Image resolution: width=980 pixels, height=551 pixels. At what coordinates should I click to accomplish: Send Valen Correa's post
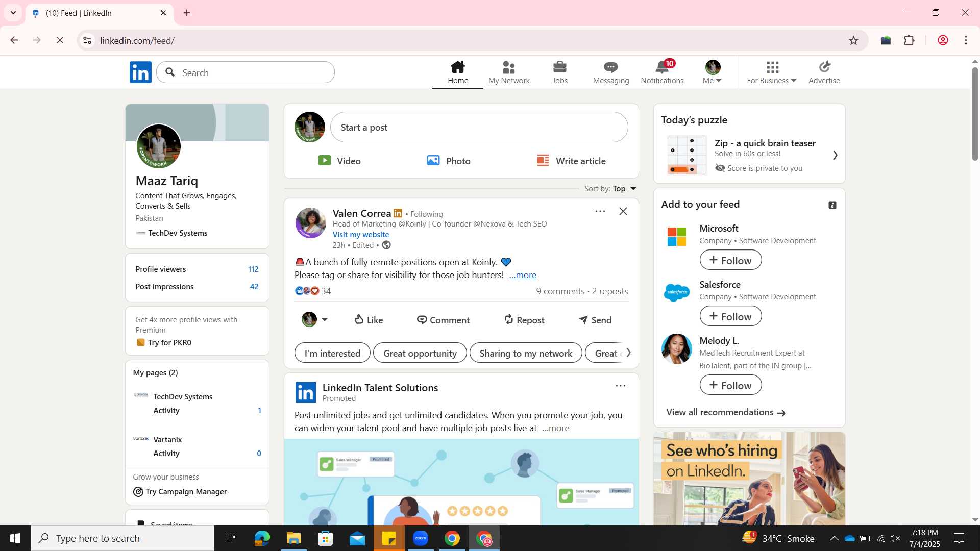click(595, 320)
